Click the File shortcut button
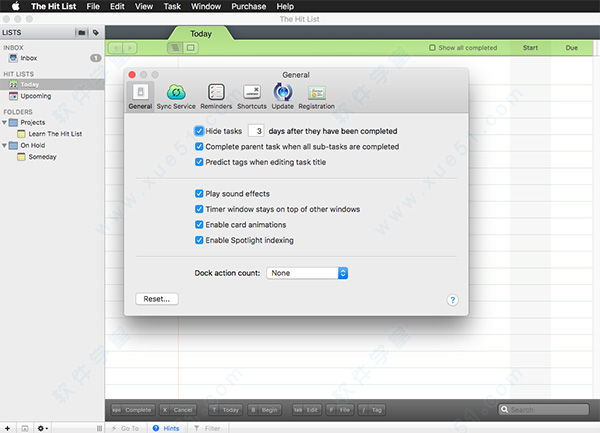 340,410
